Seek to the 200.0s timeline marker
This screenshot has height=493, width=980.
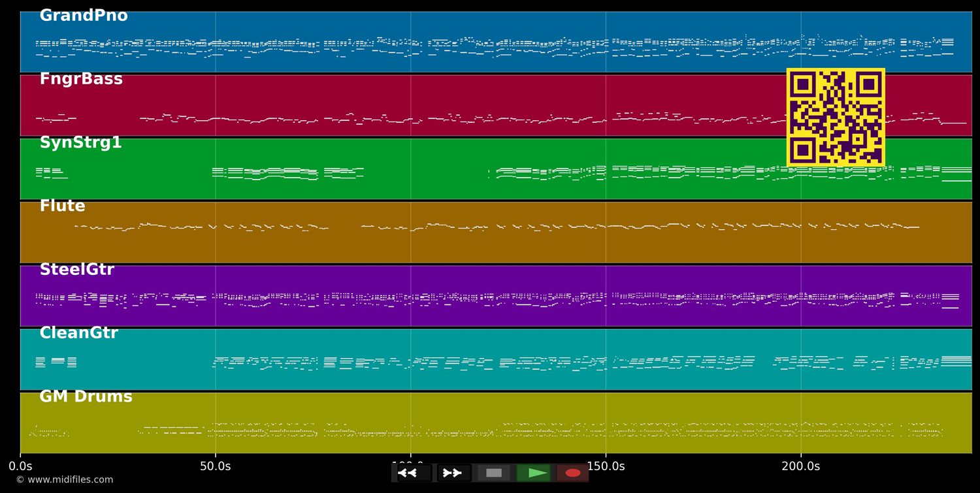click(x=800, y=466)
